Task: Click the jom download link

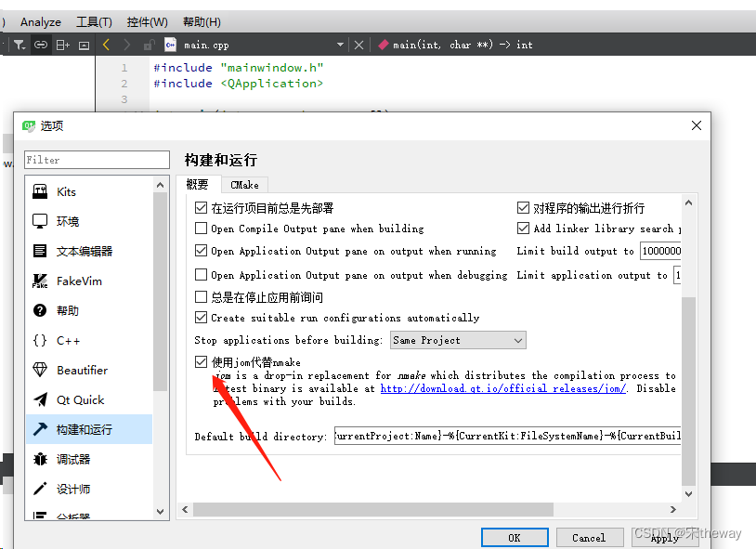Action: [x=502, y=388]
